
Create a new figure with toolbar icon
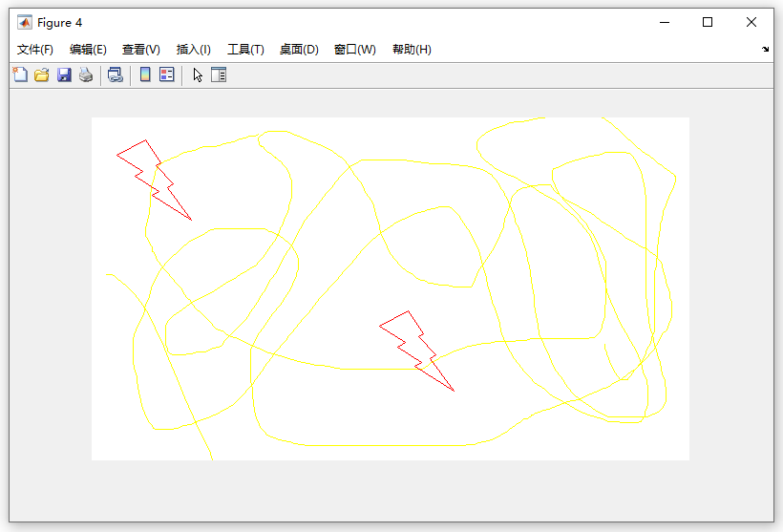pos(20,74)
